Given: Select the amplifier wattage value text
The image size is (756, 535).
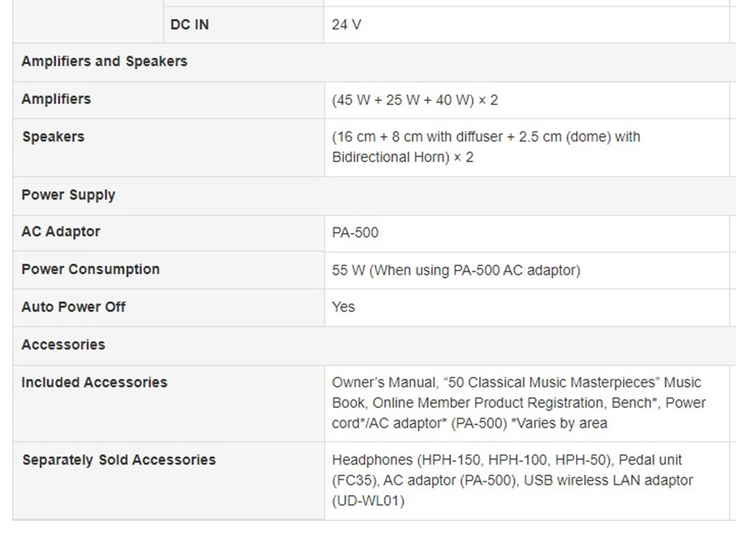Looking at the screenshot, I should coord(414,101).
